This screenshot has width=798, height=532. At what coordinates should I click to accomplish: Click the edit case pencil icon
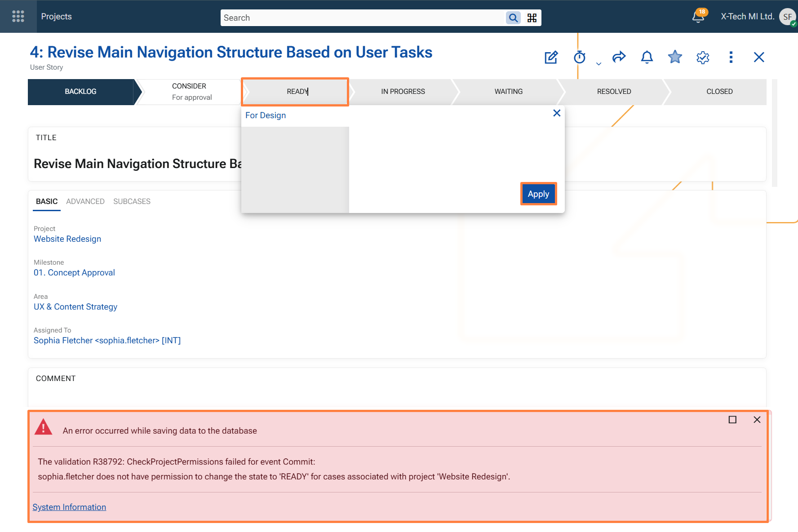(551, 57)
